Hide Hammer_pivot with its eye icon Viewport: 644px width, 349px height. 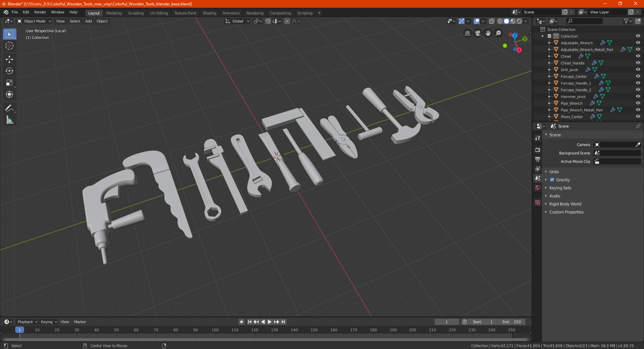pyautogui.click(x=638, y=96)
